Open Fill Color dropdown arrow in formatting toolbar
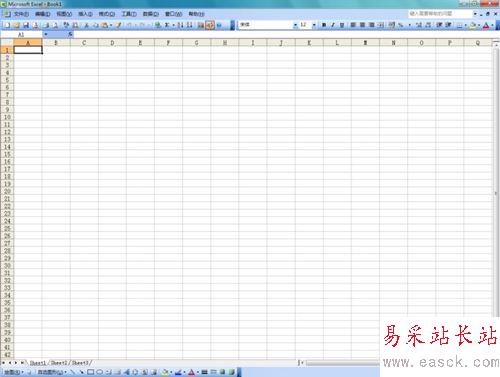 tap(479, 25)
